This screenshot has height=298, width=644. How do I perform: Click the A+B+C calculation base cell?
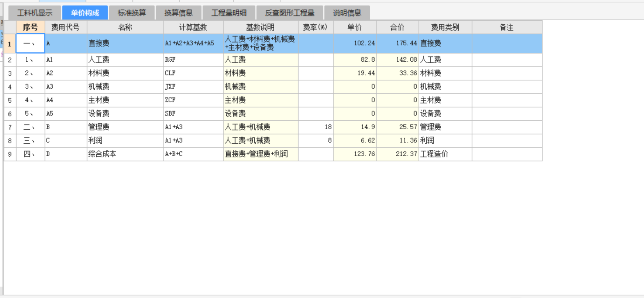pyautogui.click(x=193, y=154)
